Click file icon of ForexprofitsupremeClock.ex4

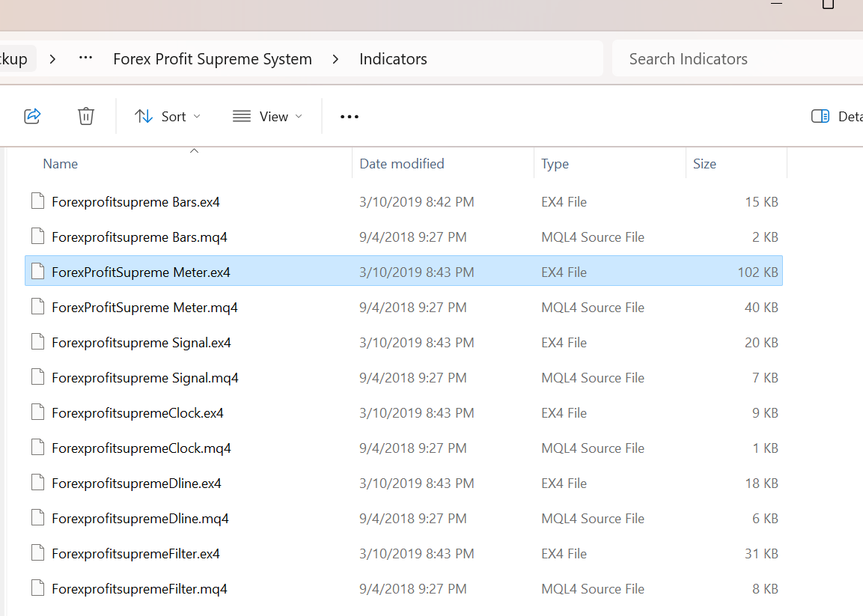pos(38,412)
